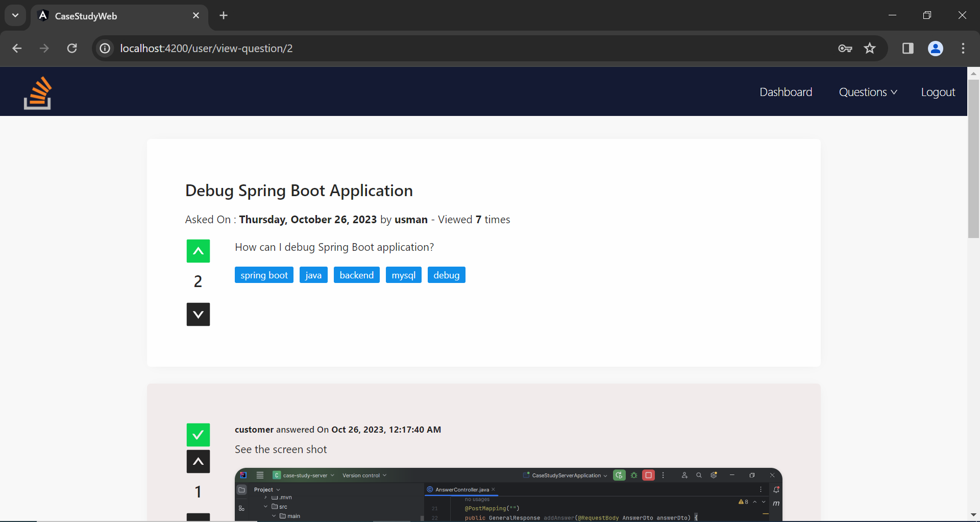Select the CaseStudyWeb browser tab

click(119, 16)
